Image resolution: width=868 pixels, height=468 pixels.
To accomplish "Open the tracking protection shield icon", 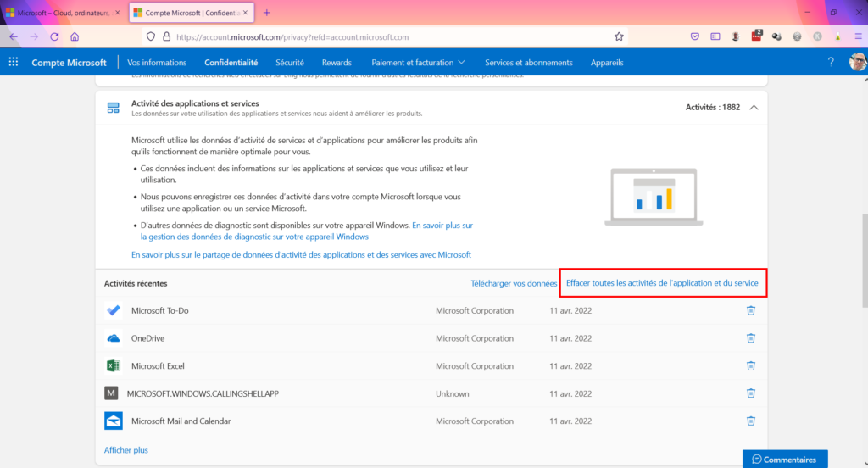I will (151, 36).
